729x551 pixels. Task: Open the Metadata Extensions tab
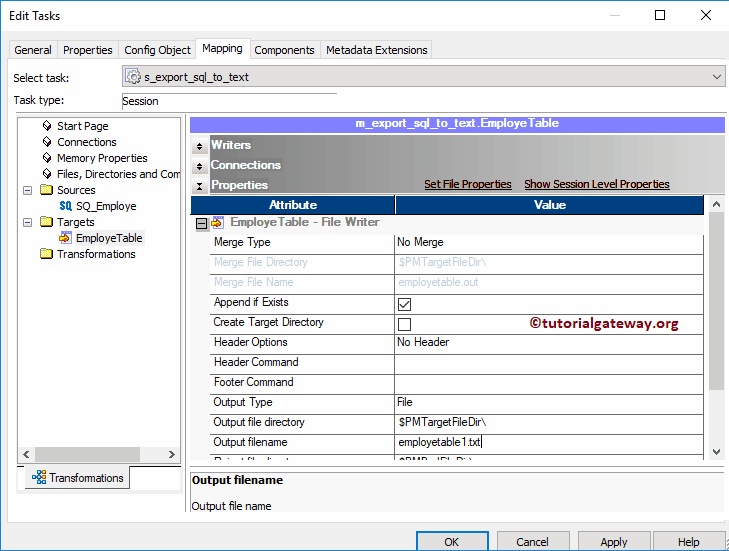tap(377, 50)
